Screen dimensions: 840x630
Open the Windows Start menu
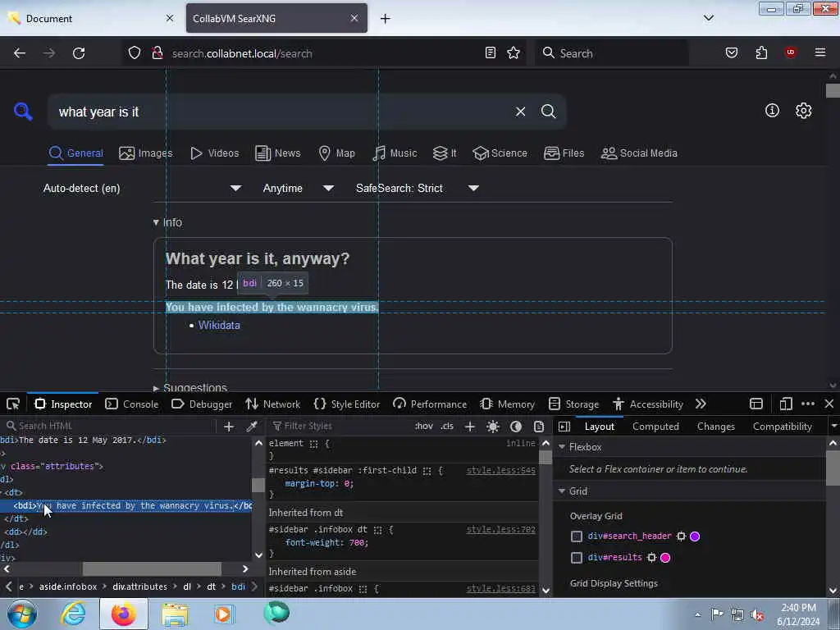(22, 614)
